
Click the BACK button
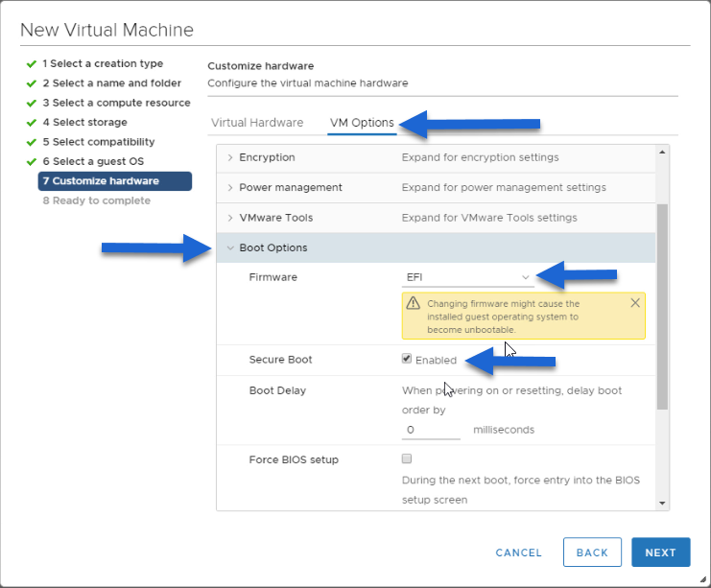[592, 553]
